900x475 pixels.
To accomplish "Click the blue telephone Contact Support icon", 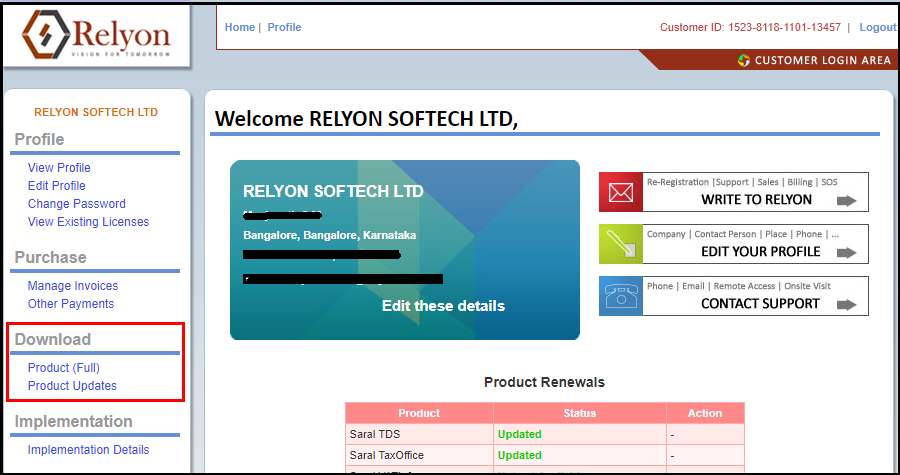I will tap(620, 296).
